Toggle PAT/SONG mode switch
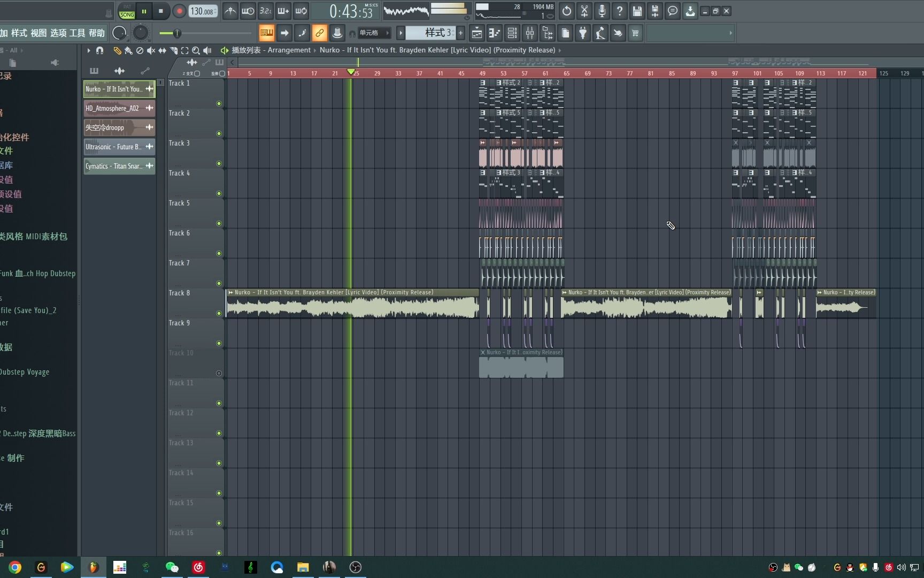This screenshot has width=924, height=578. pyautogui.click(x=127, y=11)
